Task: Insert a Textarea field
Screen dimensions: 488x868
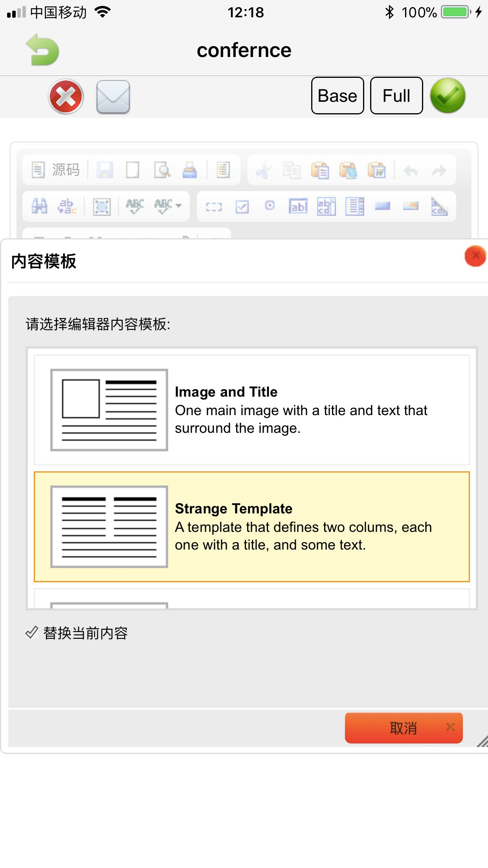Action: 327,206
